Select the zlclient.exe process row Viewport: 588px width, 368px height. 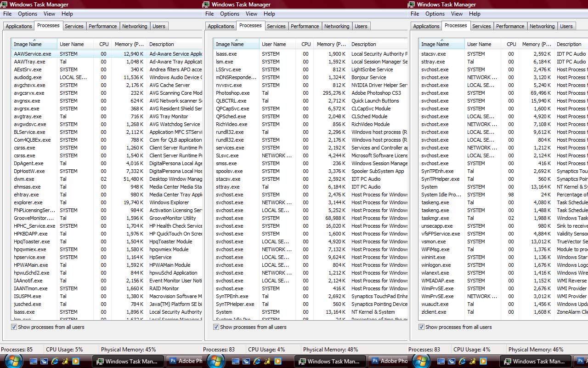[x=503, y=312]
